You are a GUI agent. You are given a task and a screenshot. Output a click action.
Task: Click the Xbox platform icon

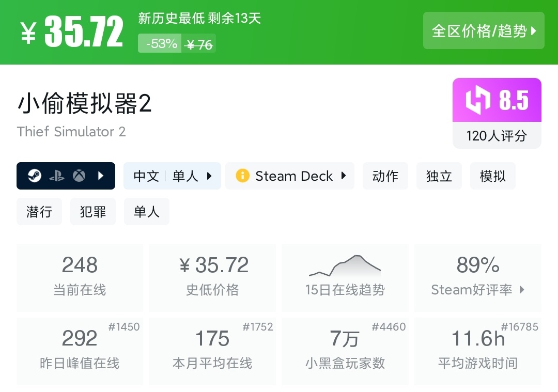(79, 176)
